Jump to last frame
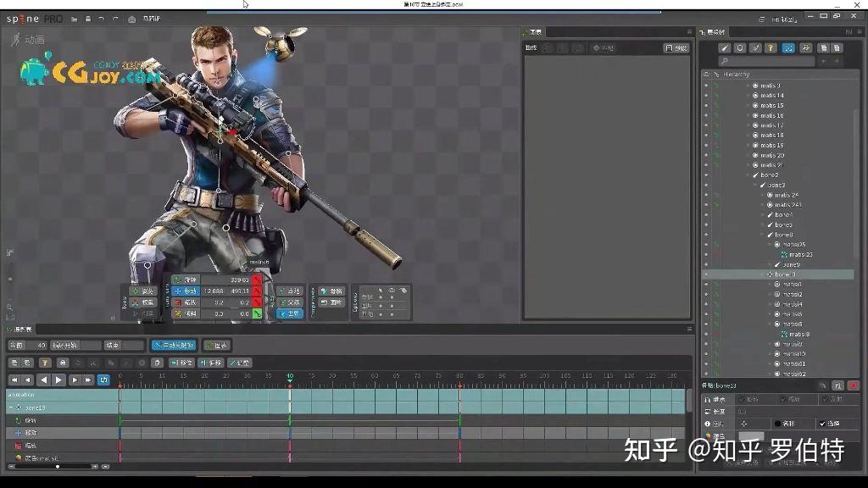 point(88,380)
